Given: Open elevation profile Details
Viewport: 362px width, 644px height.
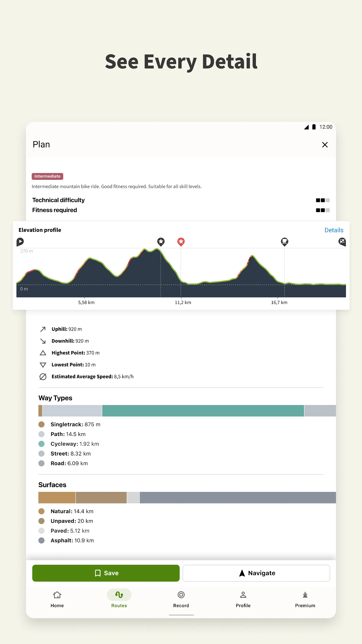Looking at the screenshot, I should 334,230.
